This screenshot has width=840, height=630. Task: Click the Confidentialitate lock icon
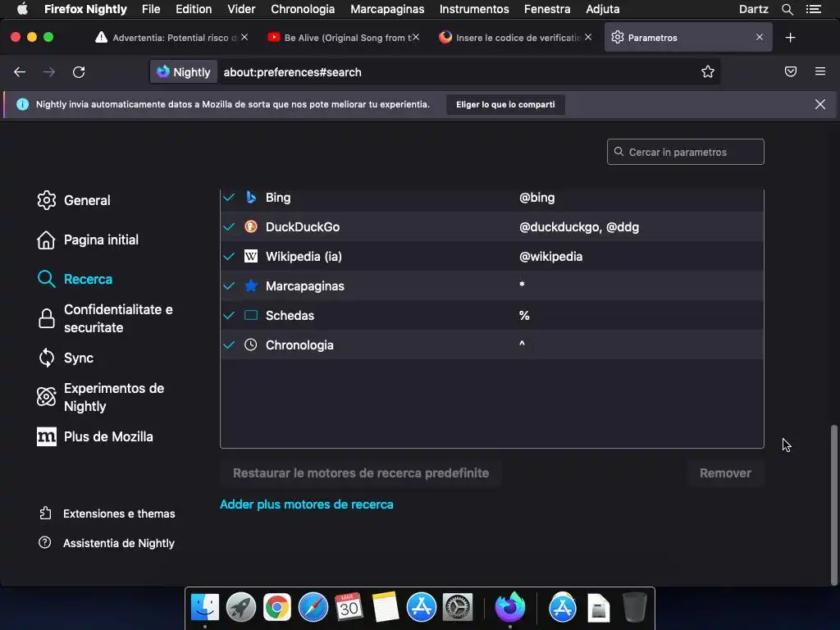[47, 318]
